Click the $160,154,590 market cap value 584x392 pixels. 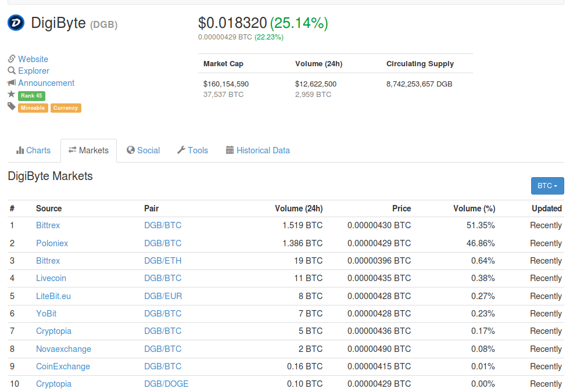(226, 84)
